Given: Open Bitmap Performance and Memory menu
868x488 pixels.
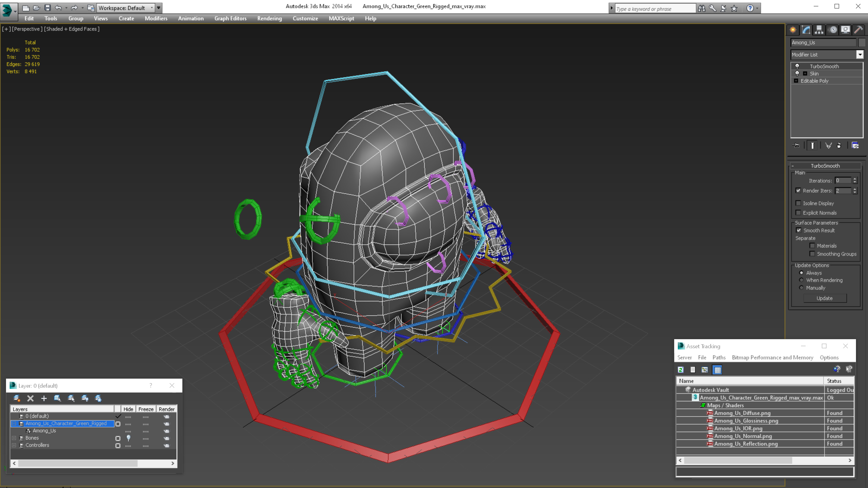Looking at the screenshot, I should pos(772,358).
